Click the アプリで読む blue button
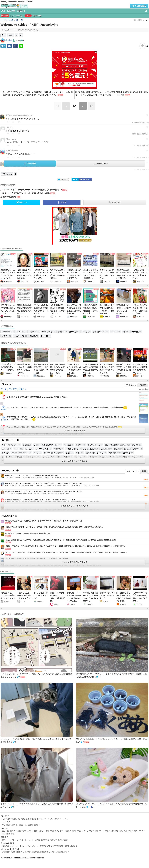 click(30, 163)
